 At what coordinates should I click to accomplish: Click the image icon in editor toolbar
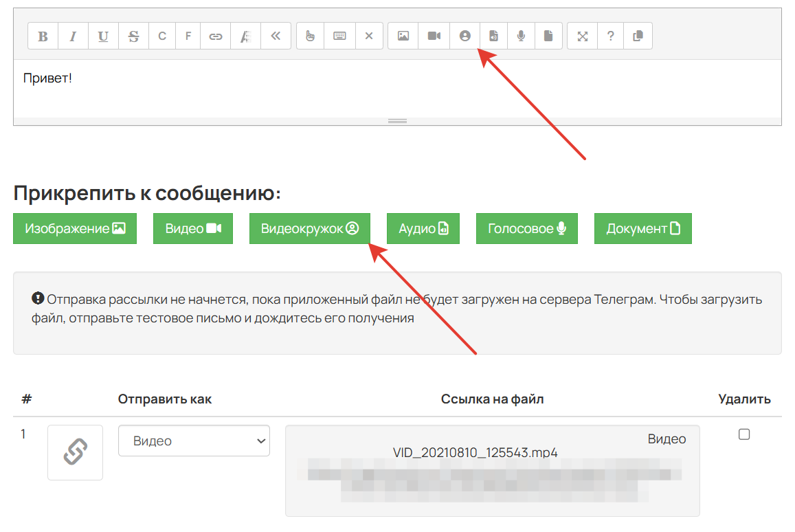403,36
